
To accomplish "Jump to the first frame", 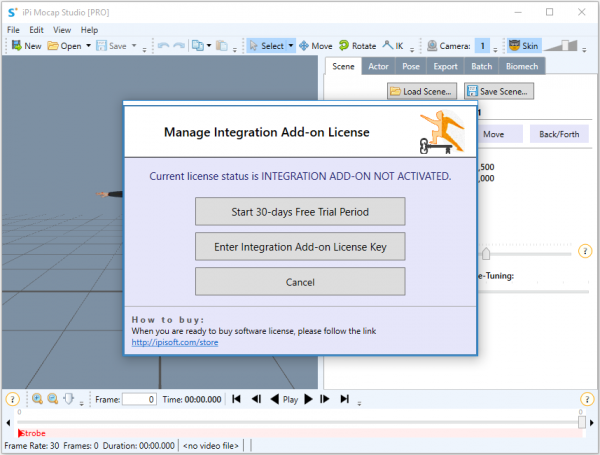I will click(236, 399).
